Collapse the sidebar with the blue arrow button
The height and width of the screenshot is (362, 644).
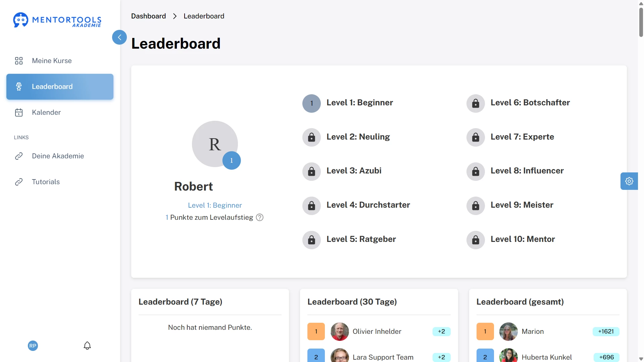[x=119, y=37]
